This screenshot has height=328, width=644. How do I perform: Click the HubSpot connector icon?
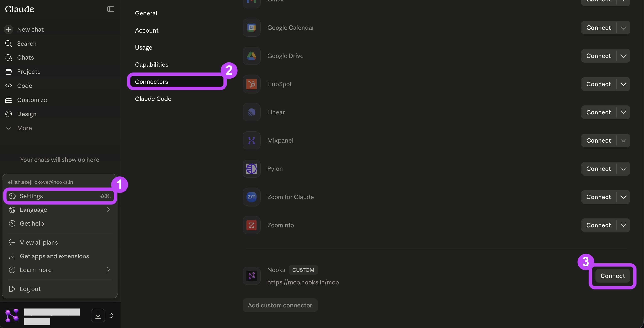click(252, 84)
